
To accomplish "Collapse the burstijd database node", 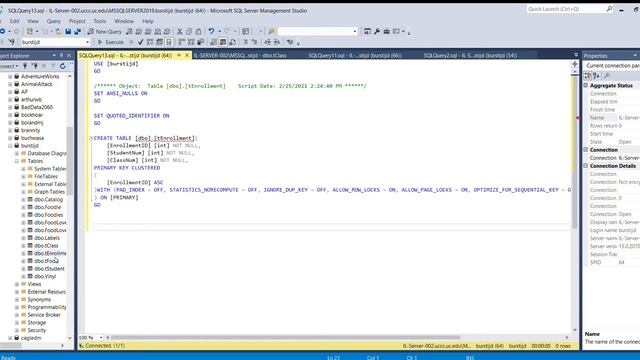I will (x=10, y=146).
